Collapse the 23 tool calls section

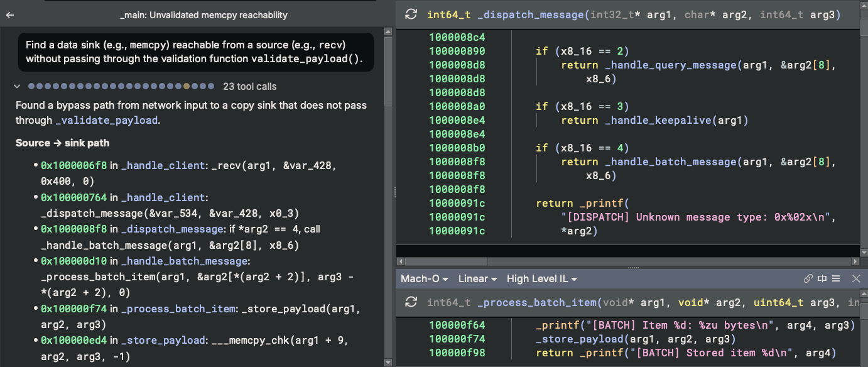click(18, 86)
